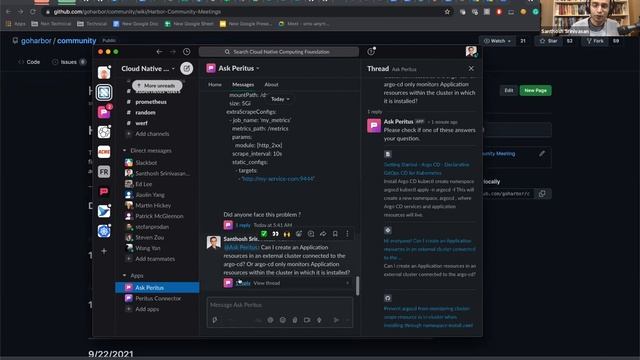Open the Today date dropdown
Screen dimensions: 640x360
click(x=280, y=99)
